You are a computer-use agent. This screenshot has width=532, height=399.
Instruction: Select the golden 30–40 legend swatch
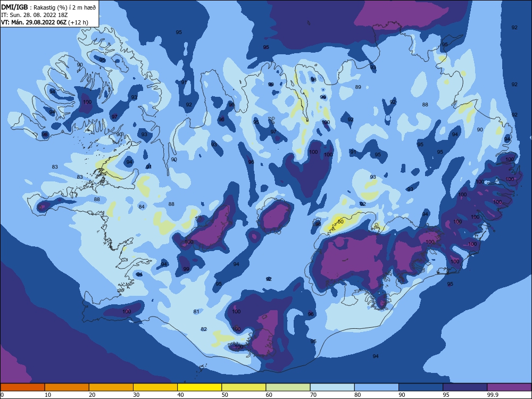point(155,387)
